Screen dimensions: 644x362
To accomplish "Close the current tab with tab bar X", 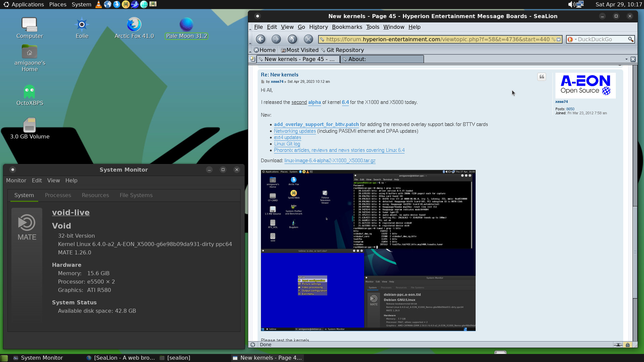I will (x=633, y=59).
